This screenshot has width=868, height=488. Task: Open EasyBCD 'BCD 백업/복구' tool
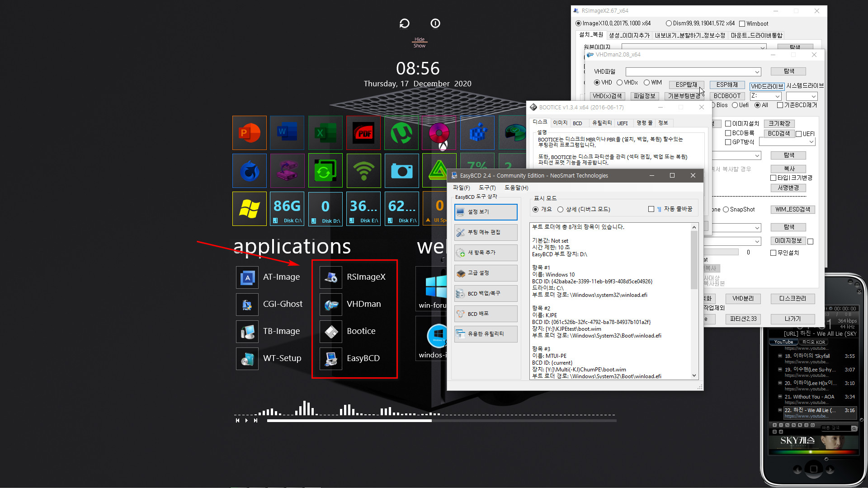coord(486,293)
